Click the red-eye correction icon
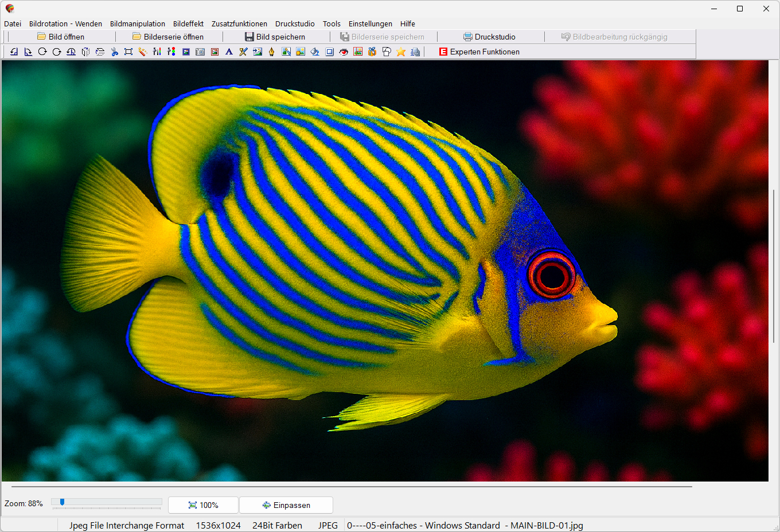This screenshot has height=532, width=780. (344, 52)
